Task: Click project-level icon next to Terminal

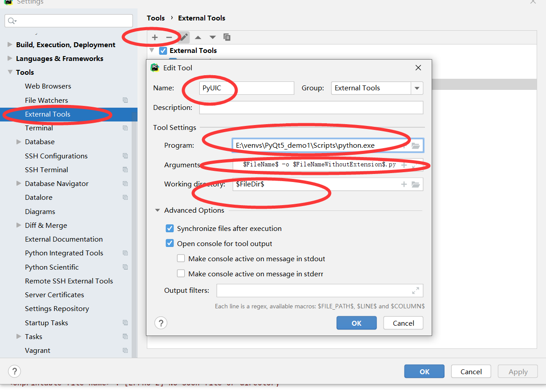Action: 125,128
